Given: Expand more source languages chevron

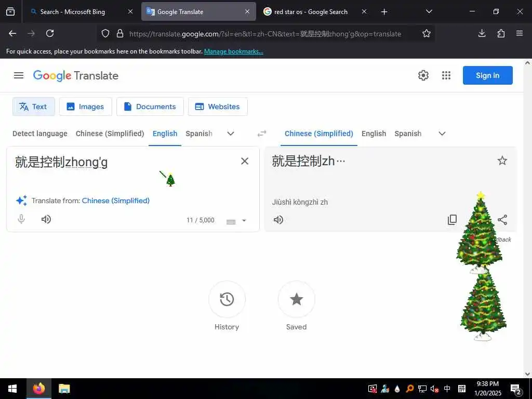Looking at the screenshot, I should (x=231, y=134).
